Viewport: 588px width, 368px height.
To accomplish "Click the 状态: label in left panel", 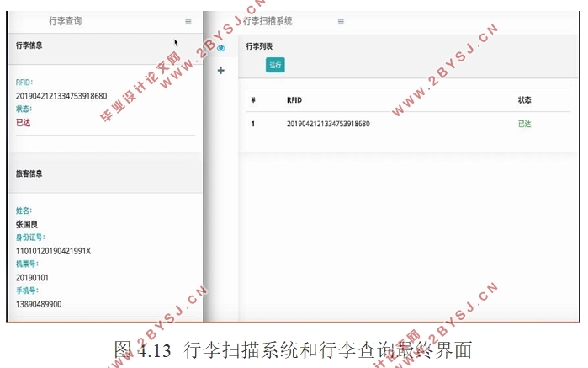I will click(x=24, y=109).
